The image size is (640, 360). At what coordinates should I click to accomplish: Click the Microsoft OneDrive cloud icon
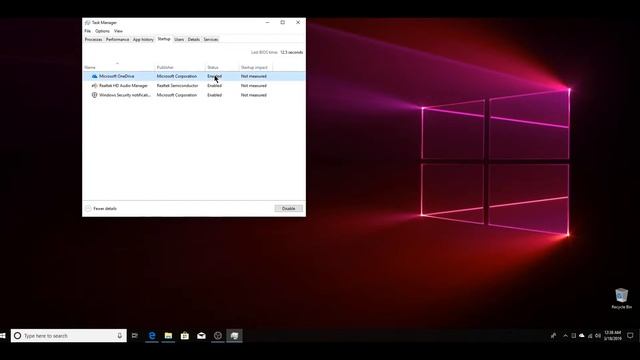pos(94,76)
